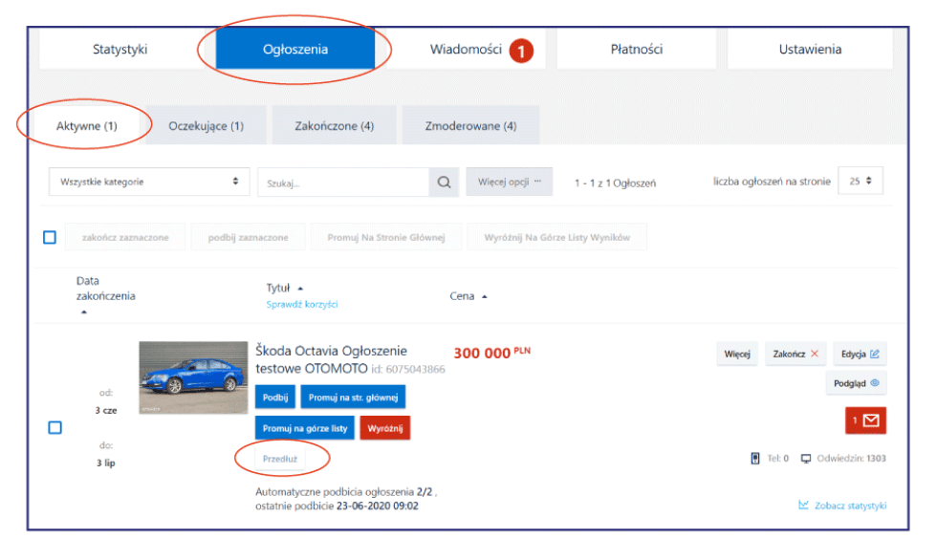This screenshot has width=937, height=560.
Task: Check the Škoda Octavia listing checkbox
Action: [55, 427]
